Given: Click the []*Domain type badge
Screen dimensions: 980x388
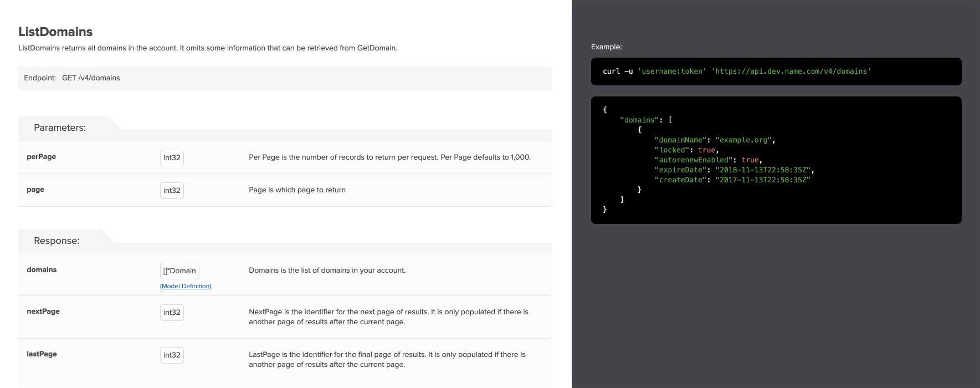Looking at the screenshot, I should coord(179,270).
